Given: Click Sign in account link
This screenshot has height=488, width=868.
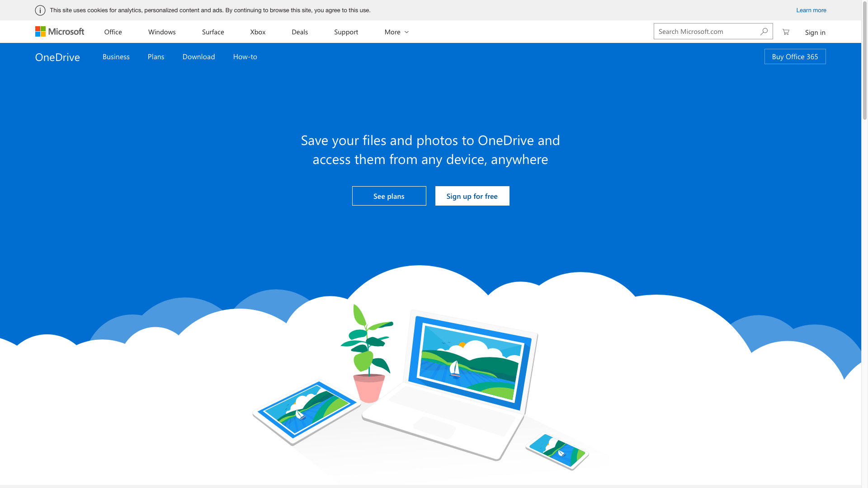Looking at the screenshot, I should click(x=815, y=32).
